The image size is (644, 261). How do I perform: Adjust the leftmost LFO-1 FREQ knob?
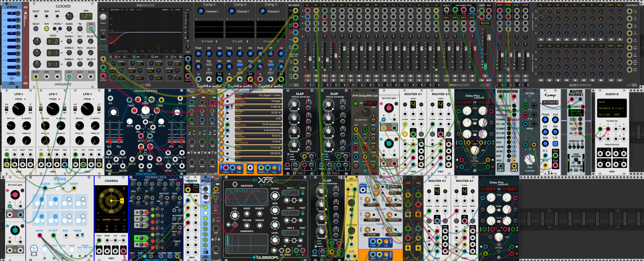click(x=19, y=109)
